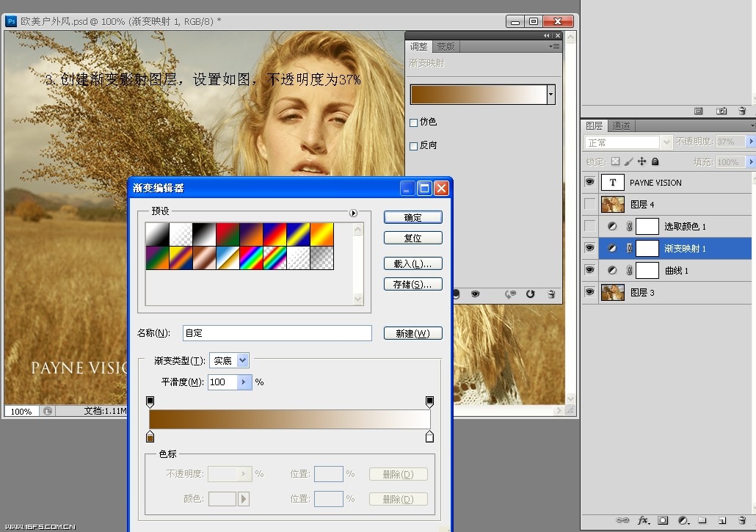Viewport: 756px width, 532px height.
Task: Open the 平滑度 slider arrow
Action: (x=244, y=382)
